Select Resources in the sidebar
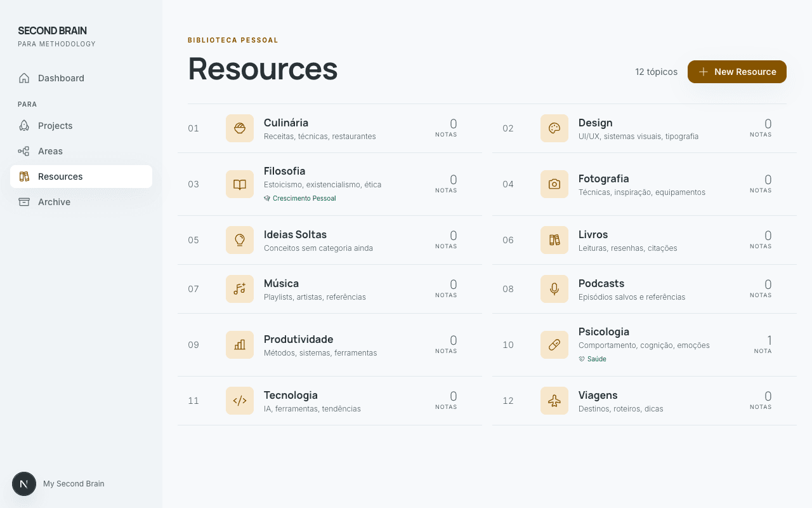Screen dimensions: 812x508 click(x=81, y=177)
